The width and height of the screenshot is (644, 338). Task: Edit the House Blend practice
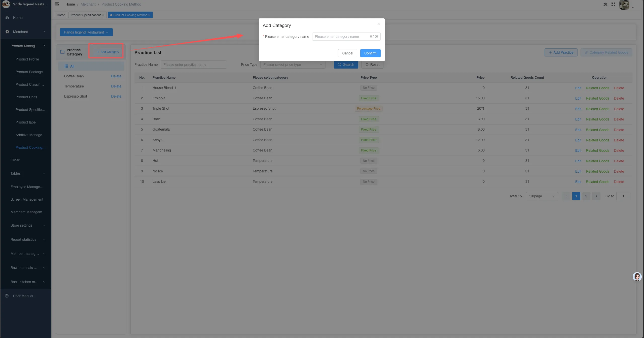[578, 88]
